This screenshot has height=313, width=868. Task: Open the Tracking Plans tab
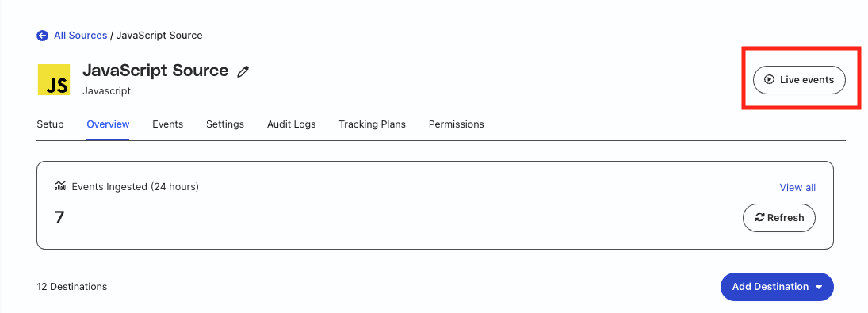point(372,124)
